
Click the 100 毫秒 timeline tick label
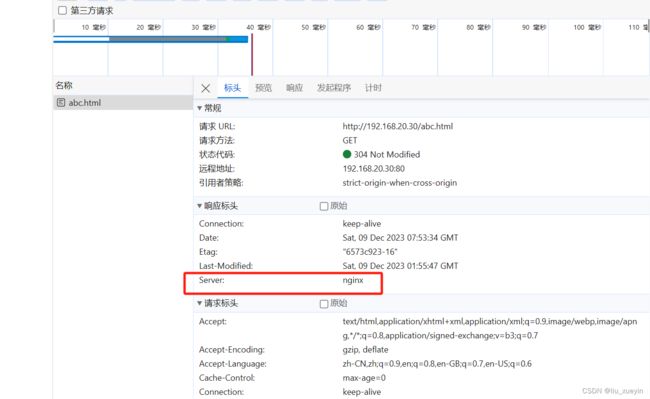coord(587,27)
